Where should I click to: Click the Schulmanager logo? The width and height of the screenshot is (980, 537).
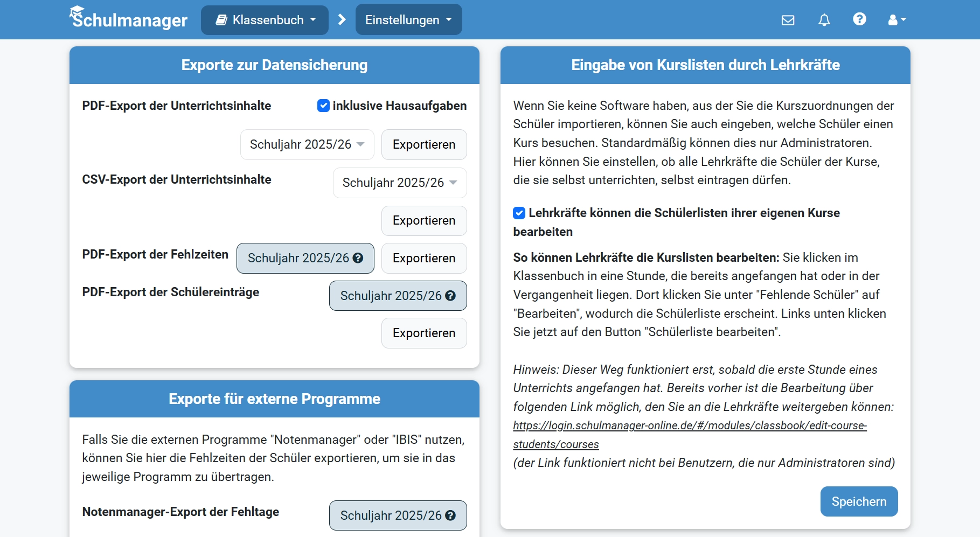tap(128, 18)
